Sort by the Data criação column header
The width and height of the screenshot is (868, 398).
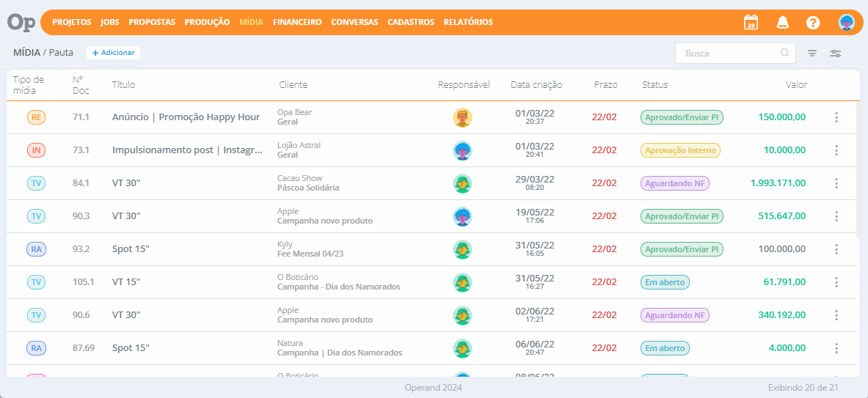[536, 84]
